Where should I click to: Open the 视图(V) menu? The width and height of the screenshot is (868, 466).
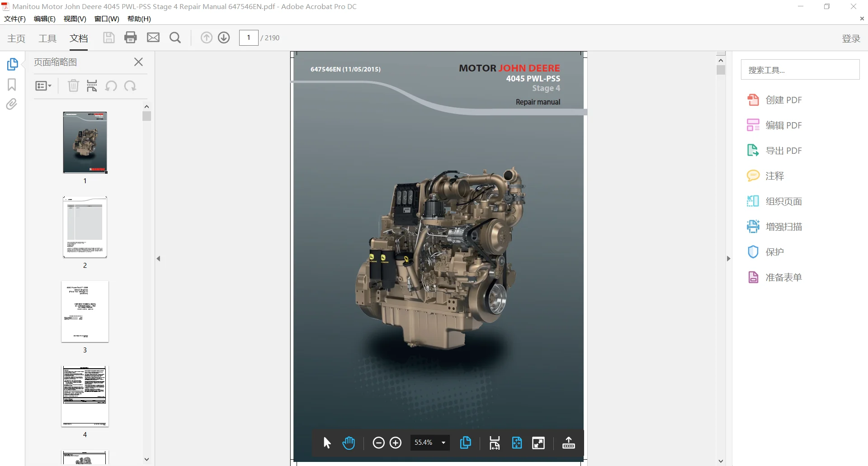coord(75,19)
